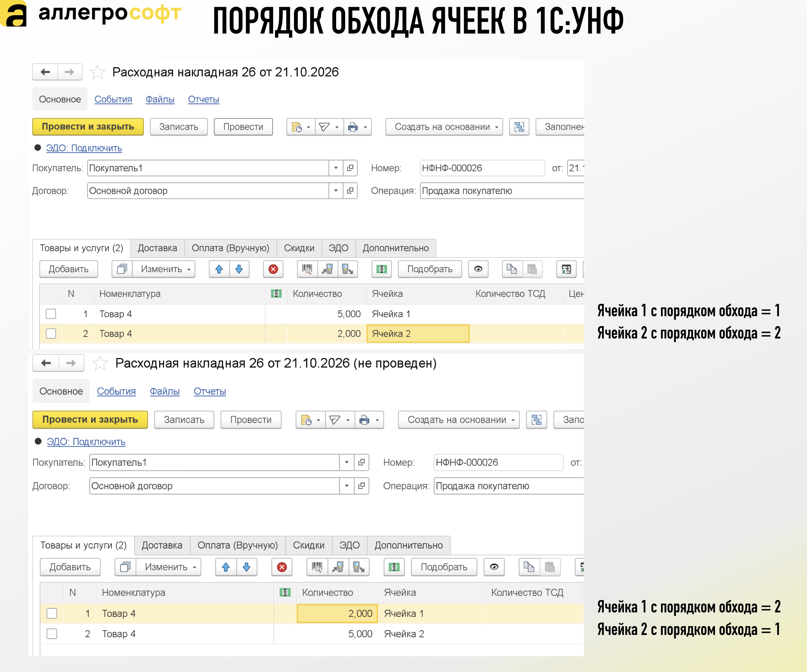Move row down in top document table
Viewport: 807px width, 672px height.
tap(239, 269)
